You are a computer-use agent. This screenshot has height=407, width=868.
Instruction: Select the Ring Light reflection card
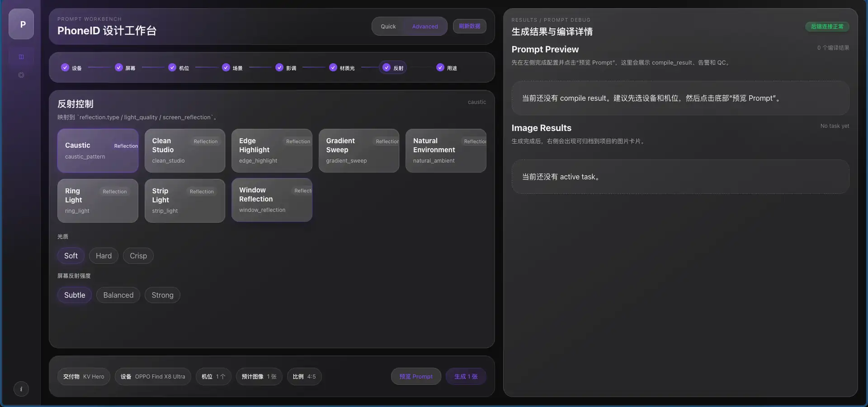98,201
